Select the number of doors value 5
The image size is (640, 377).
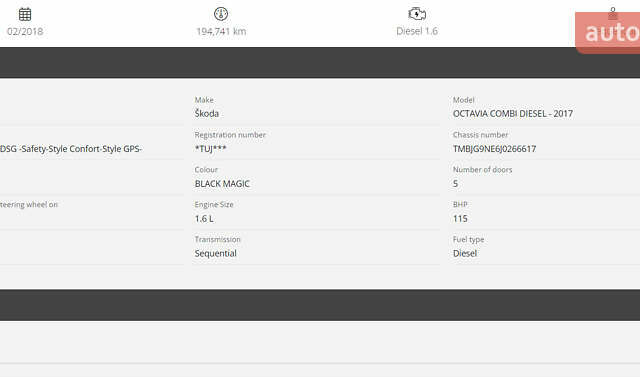pos(456,184)
